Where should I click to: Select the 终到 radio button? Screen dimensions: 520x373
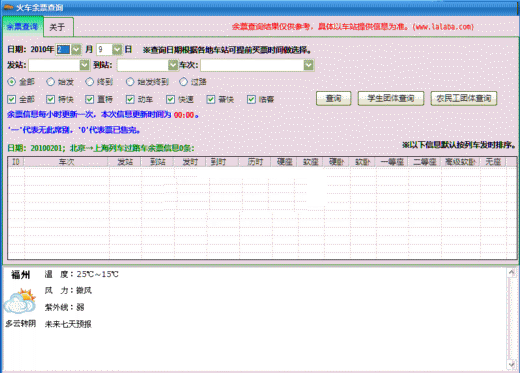pyautogui.click(x=89, y=82)
